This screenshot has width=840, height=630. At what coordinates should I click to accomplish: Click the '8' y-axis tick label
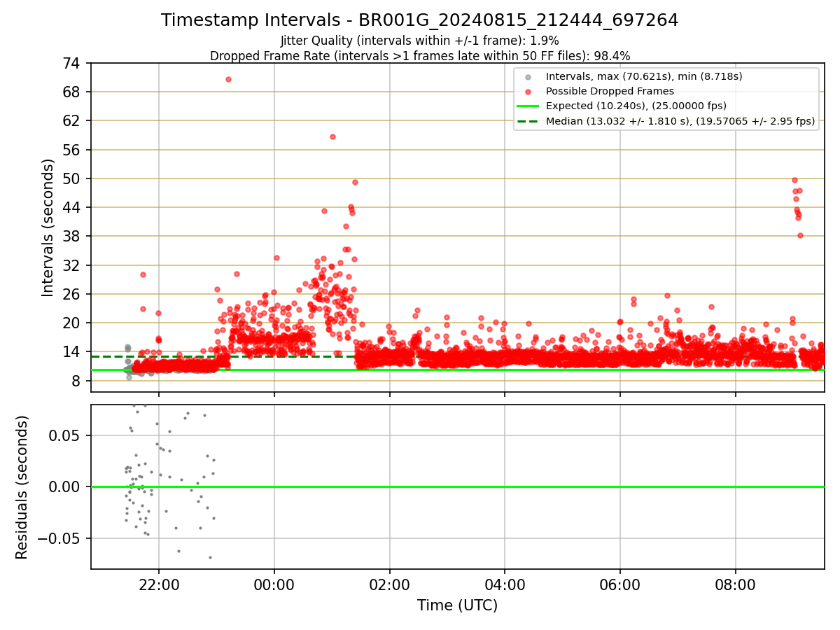pyautogui.click(x=77, y=381)
